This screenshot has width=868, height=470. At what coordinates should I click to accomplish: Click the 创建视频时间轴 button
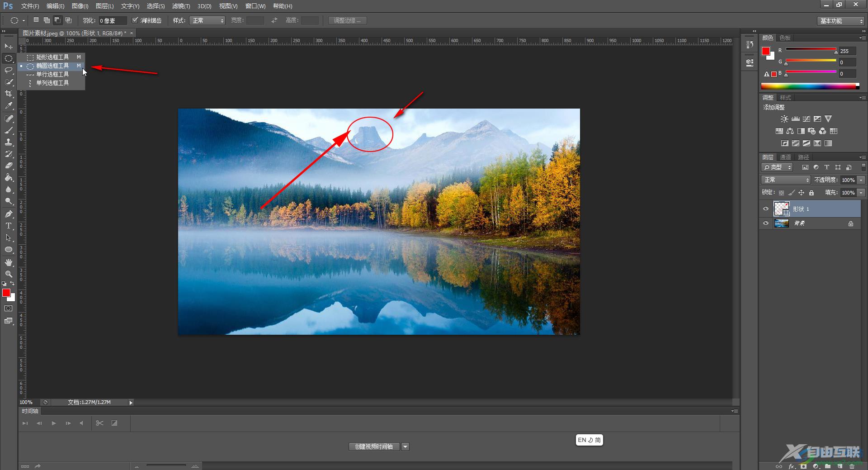[x=374, y=446]
